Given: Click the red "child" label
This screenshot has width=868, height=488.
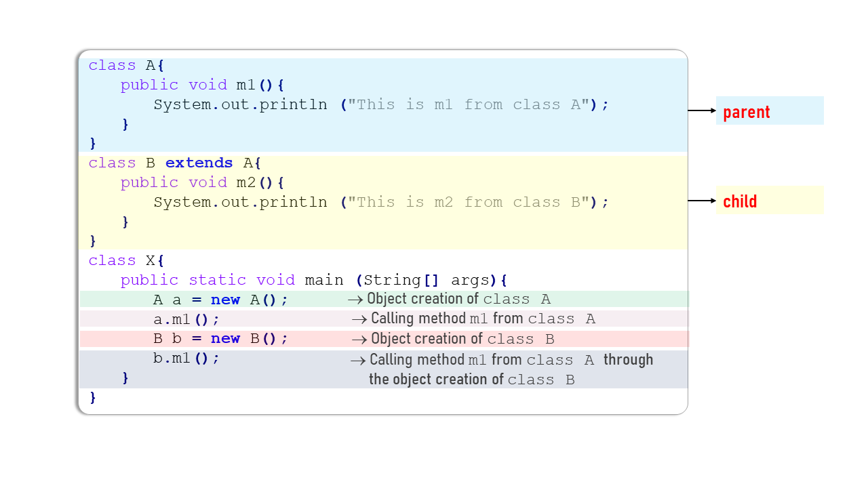Looking at the screenshot, I should 739,201.
